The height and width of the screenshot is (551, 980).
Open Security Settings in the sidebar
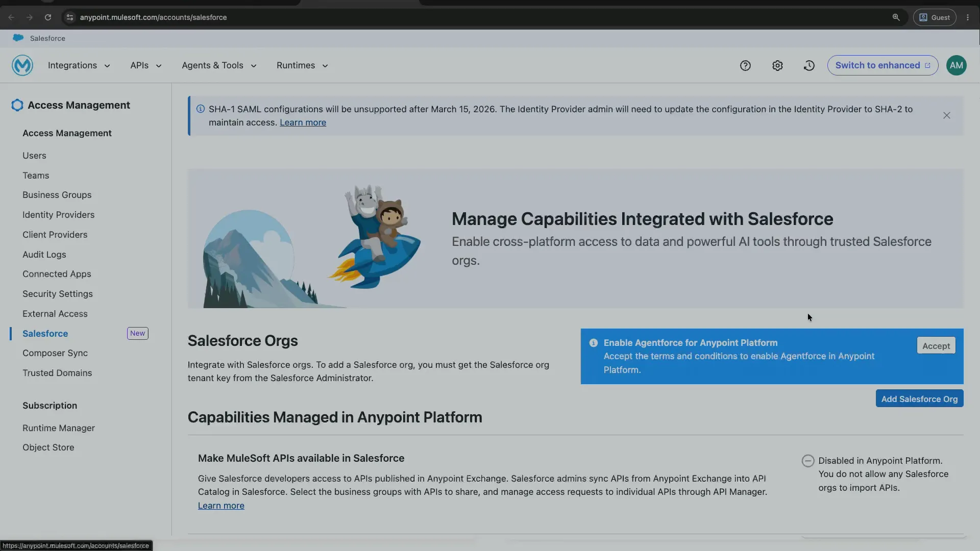[x=58, y=294]
